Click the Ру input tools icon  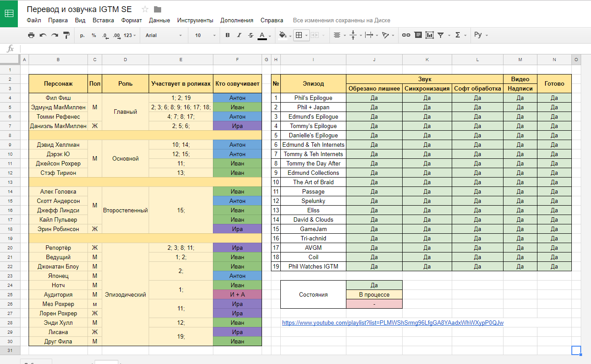(478, 35)
